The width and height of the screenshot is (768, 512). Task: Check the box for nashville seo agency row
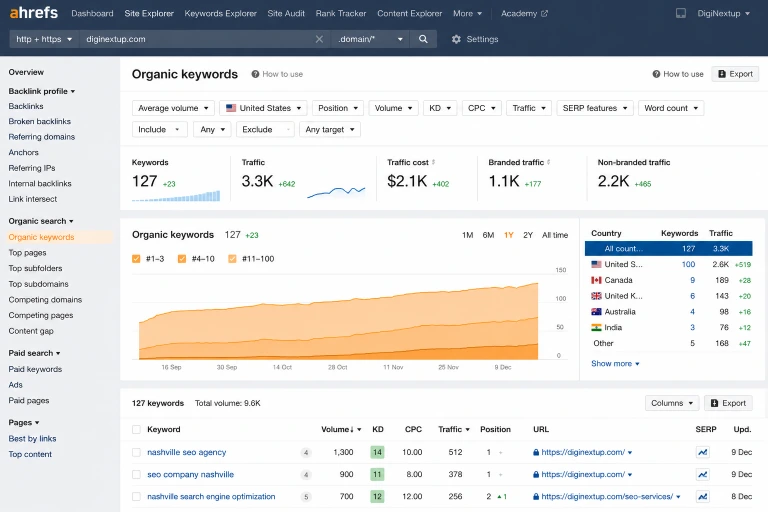137,452
